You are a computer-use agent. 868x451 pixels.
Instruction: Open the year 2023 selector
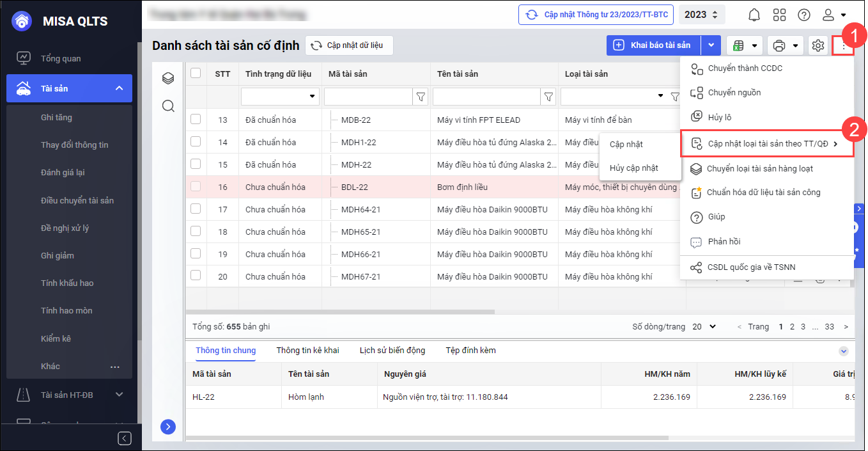702,15
